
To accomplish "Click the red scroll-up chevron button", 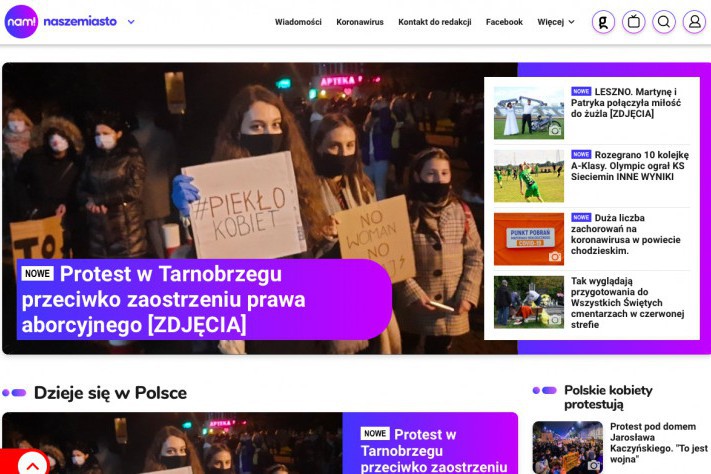I will click(31, 463).
